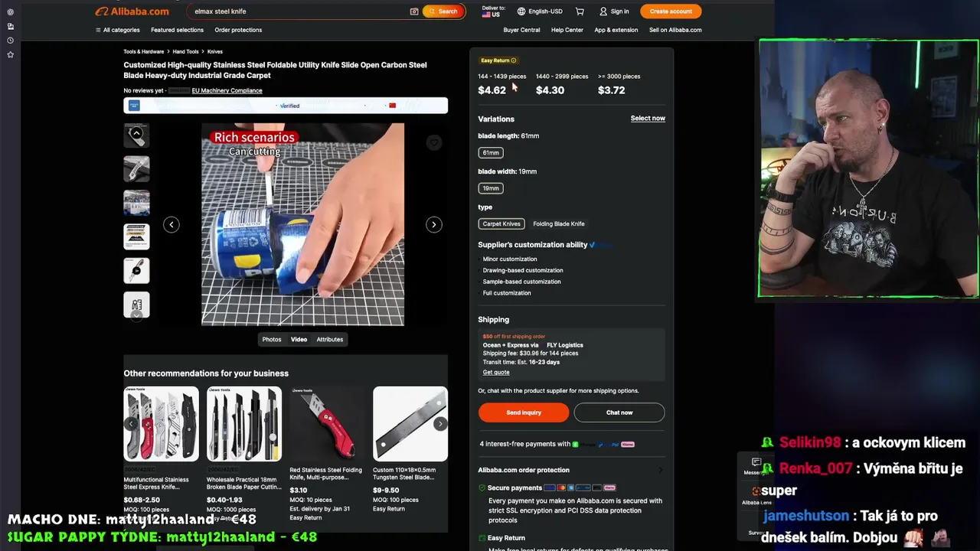This screenshot has height=551, width=980.
Task: Click the Sign in person icon
Action: [603, 11]
